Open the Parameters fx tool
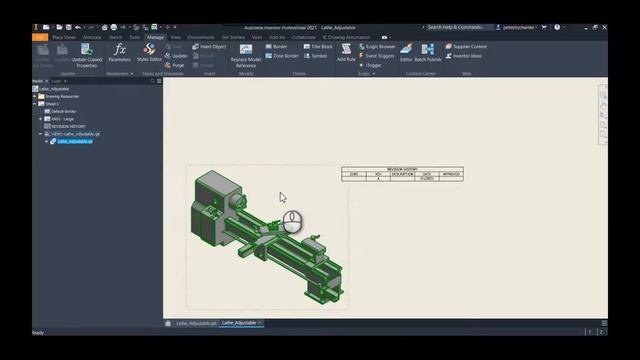 coord(120,53)
